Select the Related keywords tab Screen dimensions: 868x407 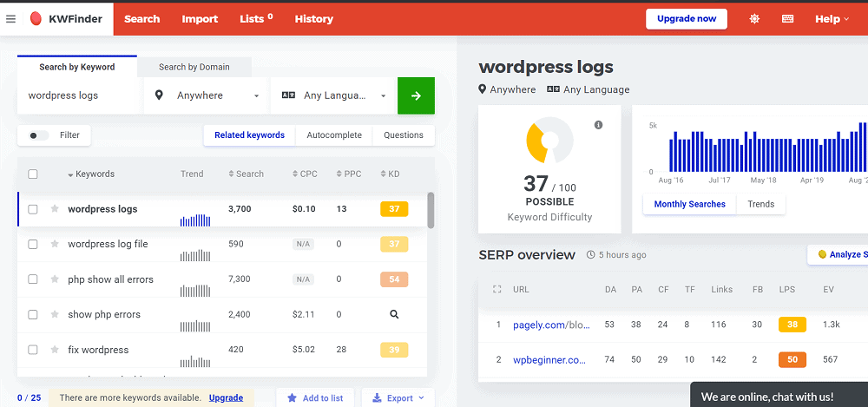point(250,135)
